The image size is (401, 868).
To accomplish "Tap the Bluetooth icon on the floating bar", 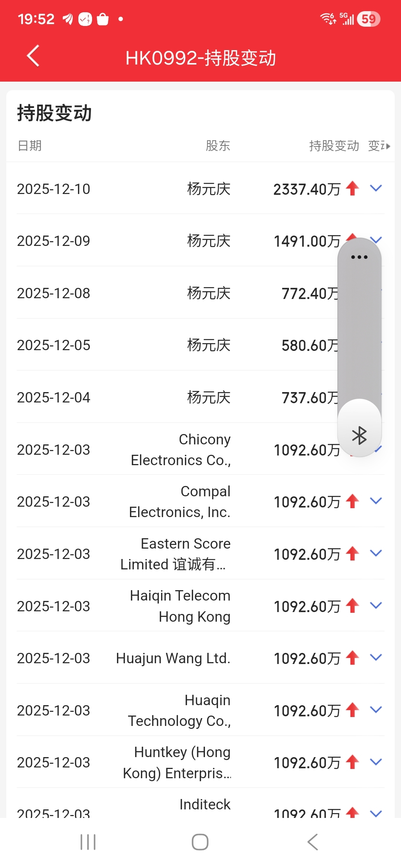I will (x=359, y=435).
